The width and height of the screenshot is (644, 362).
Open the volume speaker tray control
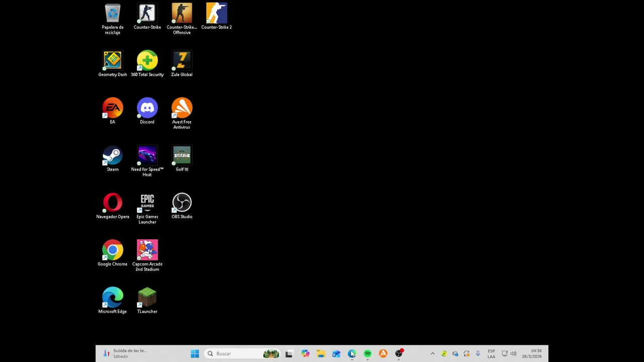pos(513,353)
